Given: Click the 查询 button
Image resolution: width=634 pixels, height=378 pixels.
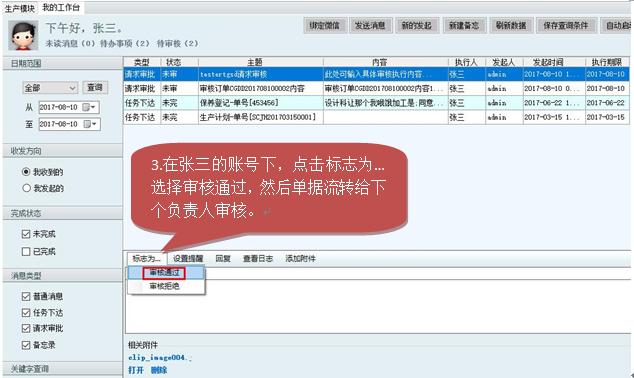Looking at the screenshot, I should coord(95,87).
